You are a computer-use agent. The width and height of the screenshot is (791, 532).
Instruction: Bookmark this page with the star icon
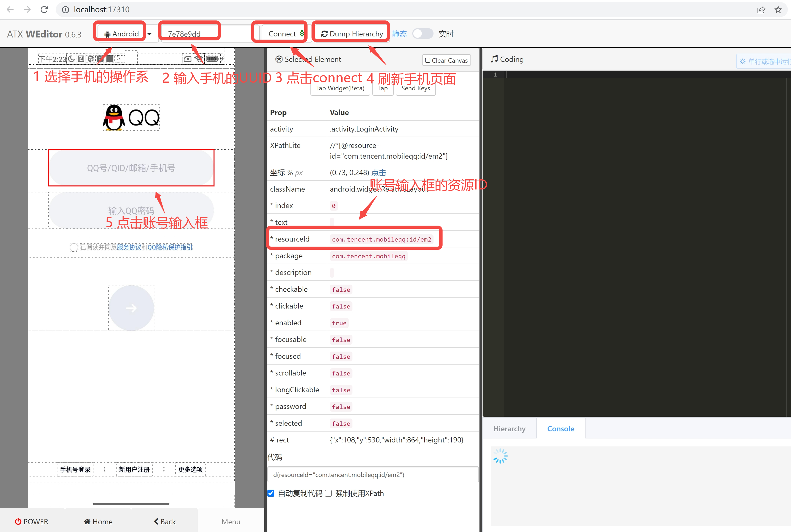779,10
